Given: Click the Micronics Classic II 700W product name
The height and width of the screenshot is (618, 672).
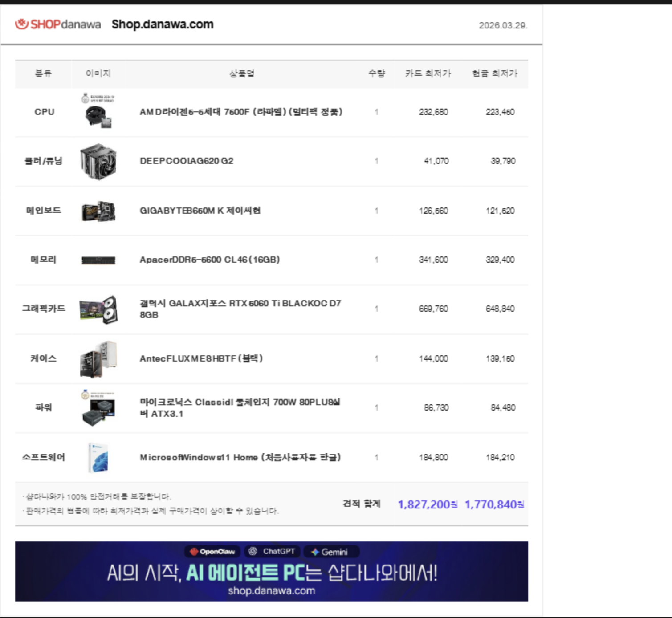Looking at the screenshot, I should click(x=240, y=408).
